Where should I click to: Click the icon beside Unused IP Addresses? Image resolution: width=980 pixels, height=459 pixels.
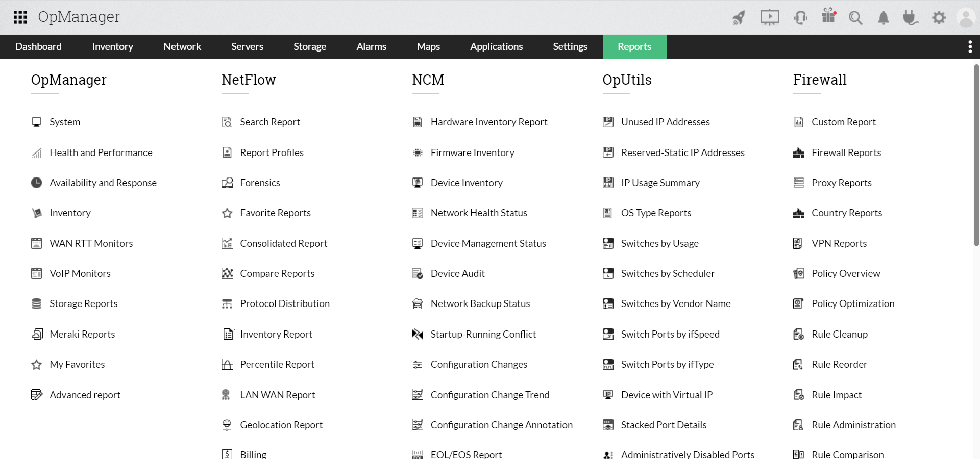(x=608, y=122)
